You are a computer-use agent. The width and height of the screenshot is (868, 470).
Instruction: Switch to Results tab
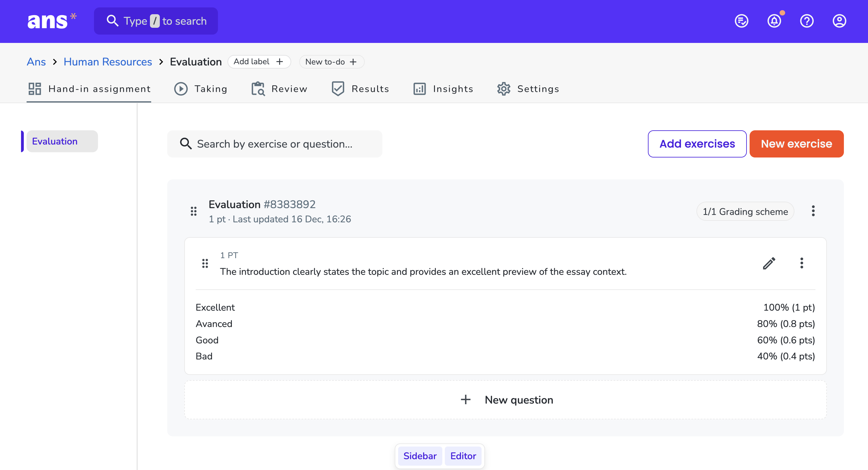click(360, 89)
